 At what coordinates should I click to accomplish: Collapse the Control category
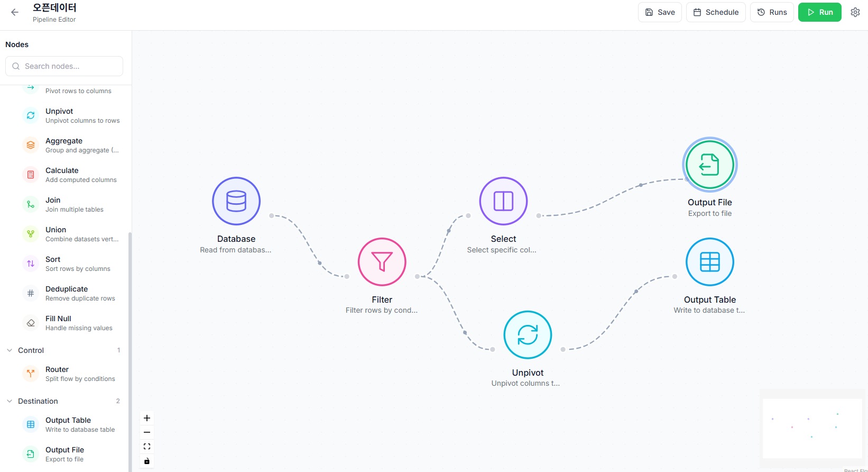pos(10,350)
